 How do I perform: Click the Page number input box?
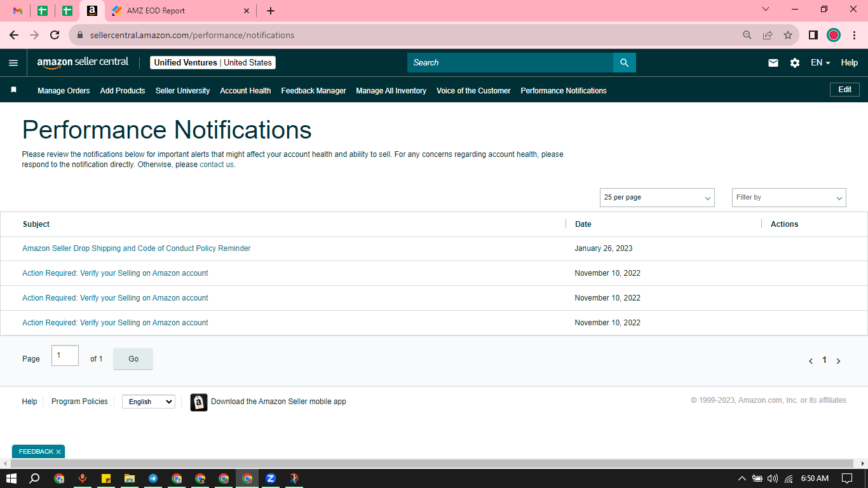65,356
